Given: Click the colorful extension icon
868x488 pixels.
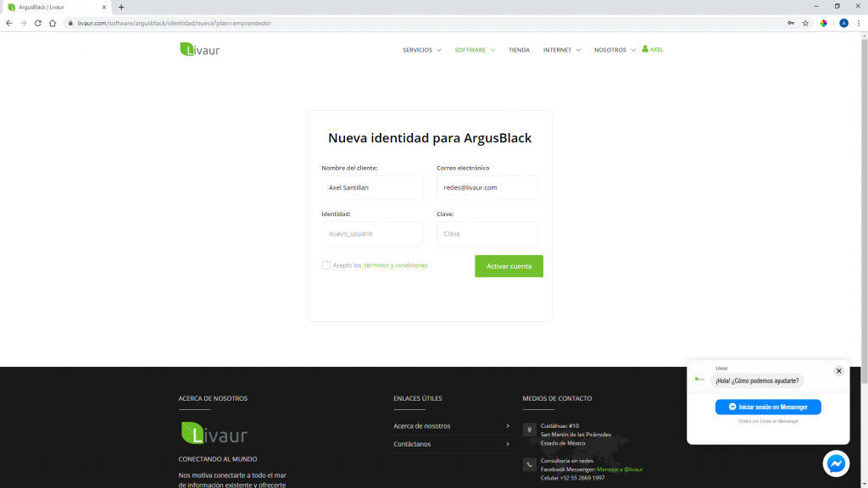Looking at the screenshot, I should [824, 23].
